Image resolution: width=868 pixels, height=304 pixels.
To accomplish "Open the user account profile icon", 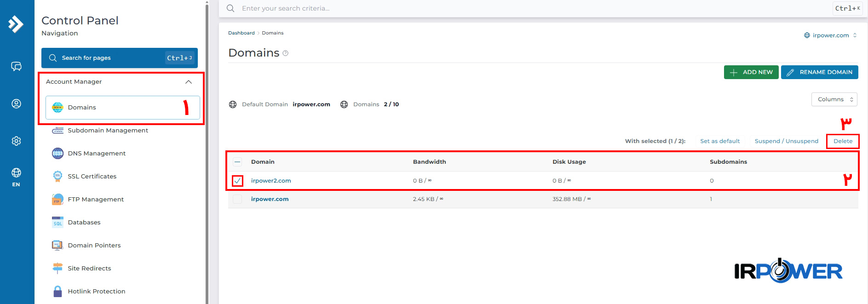I will (16, 104).
